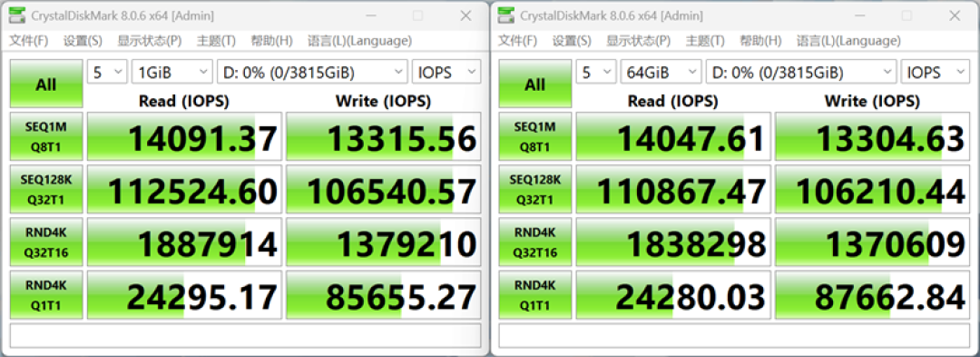Click CrystalDiskMark app icon in right window

pos(507,15)
